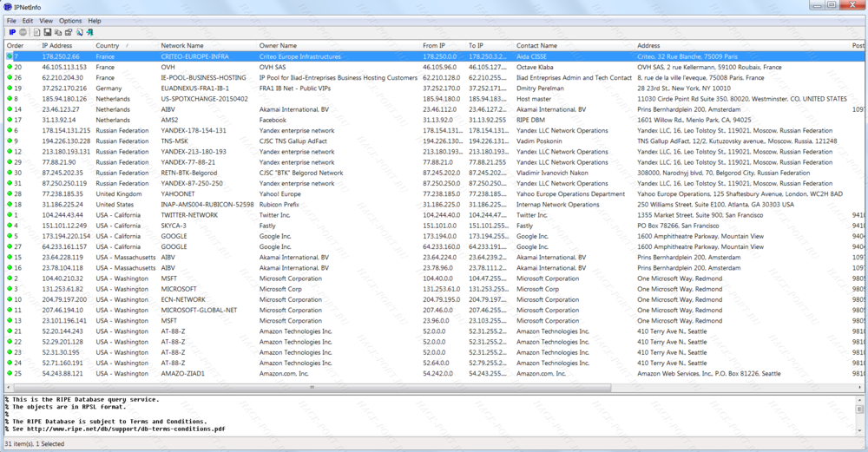Click the IPNetInfo title bar app icon
Screen dimensions: 868x452
pyautogui.click(x=8, y=7)
